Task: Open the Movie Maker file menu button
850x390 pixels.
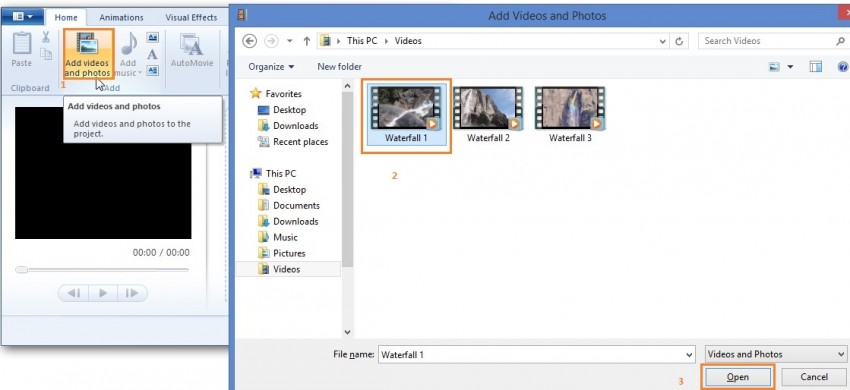Action: pyautogui.click(x=22, y=17)
